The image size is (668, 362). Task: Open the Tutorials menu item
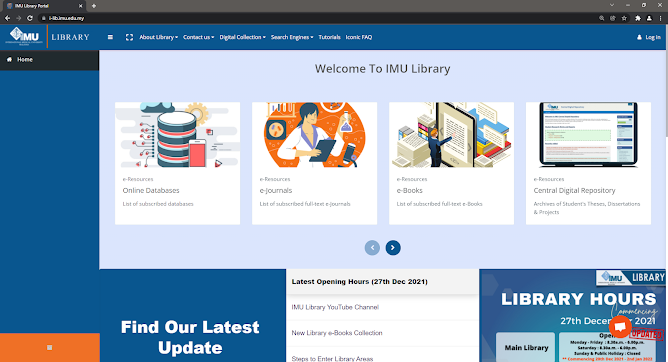pyautogui.click(x=329, y=37)
